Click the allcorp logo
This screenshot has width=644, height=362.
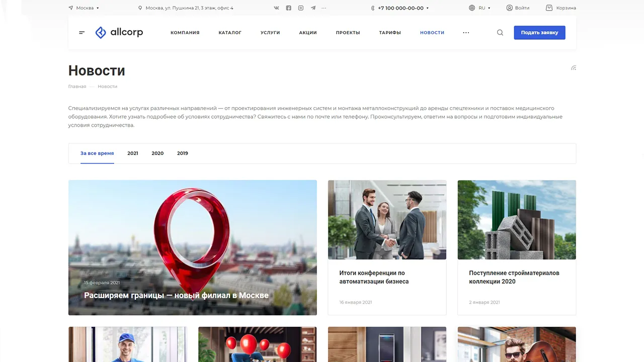(x=119, y=33)
